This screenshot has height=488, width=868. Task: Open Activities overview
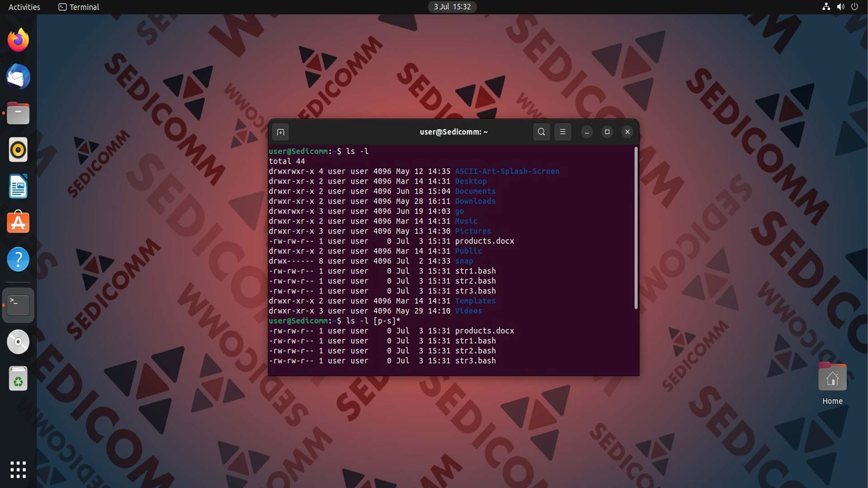click(24, 7)
